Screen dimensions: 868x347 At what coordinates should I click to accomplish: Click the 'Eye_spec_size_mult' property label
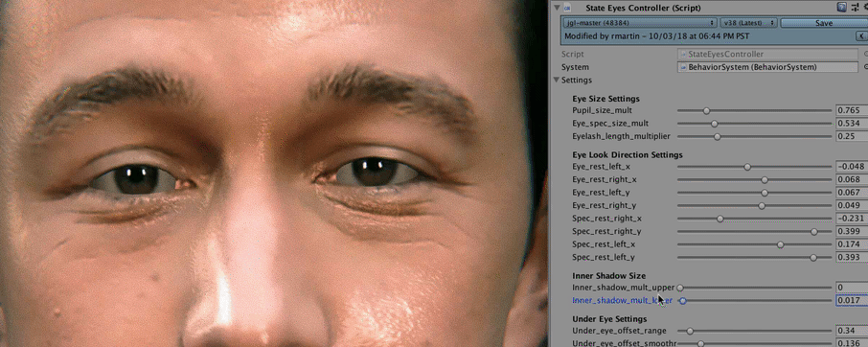pyautogui.click(x=610, y=124)
